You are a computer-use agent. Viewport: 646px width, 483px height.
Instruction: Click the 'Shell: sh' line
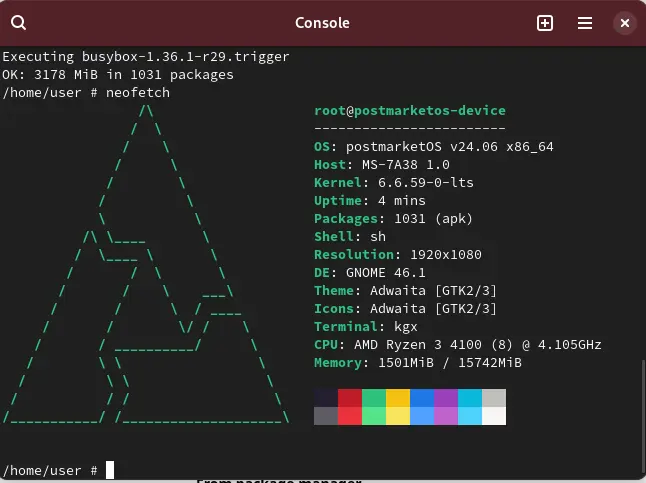tap(350, 237)
